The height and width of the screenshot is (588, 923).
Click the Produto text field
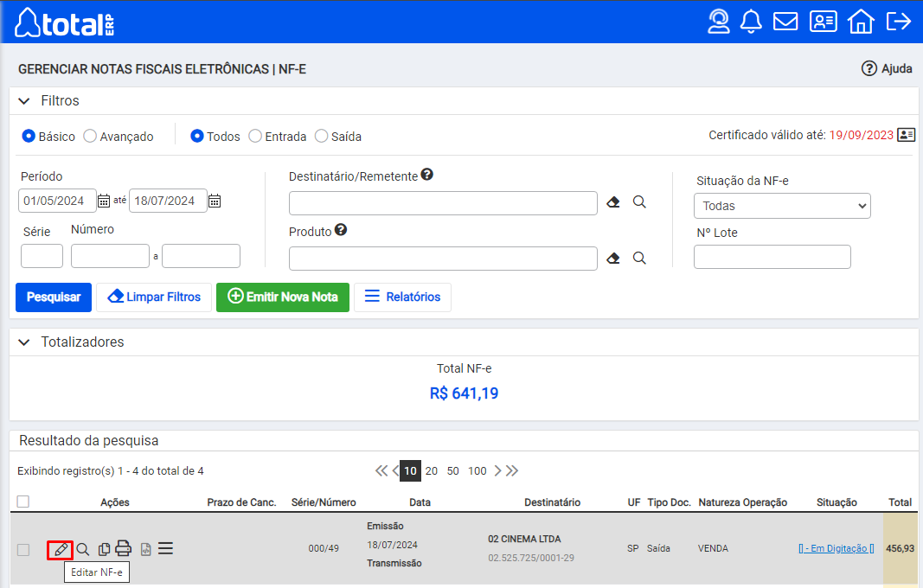coord(443,259)
